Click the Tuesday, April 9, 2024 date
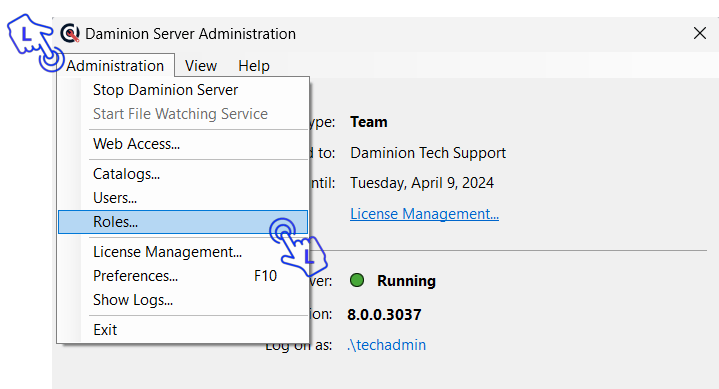The height and width of the screenshot is (389, 719). [x=422, y=183]
